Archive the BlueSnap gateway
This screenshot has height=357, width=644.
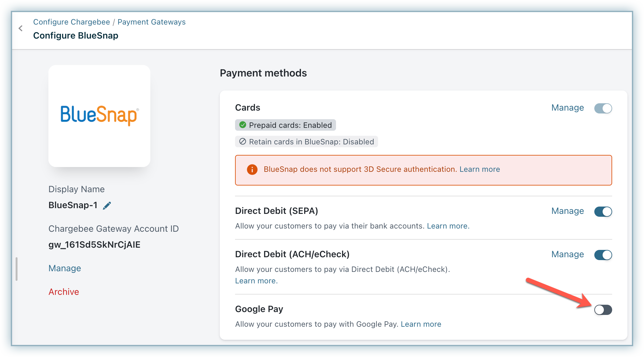(x=64, y=292)
